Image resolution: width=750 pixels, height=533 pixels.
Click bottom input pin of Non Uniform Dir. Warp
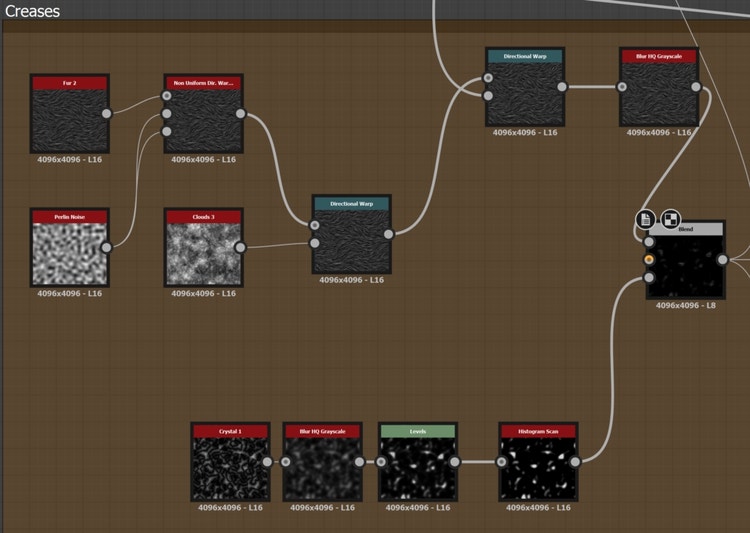166,131
